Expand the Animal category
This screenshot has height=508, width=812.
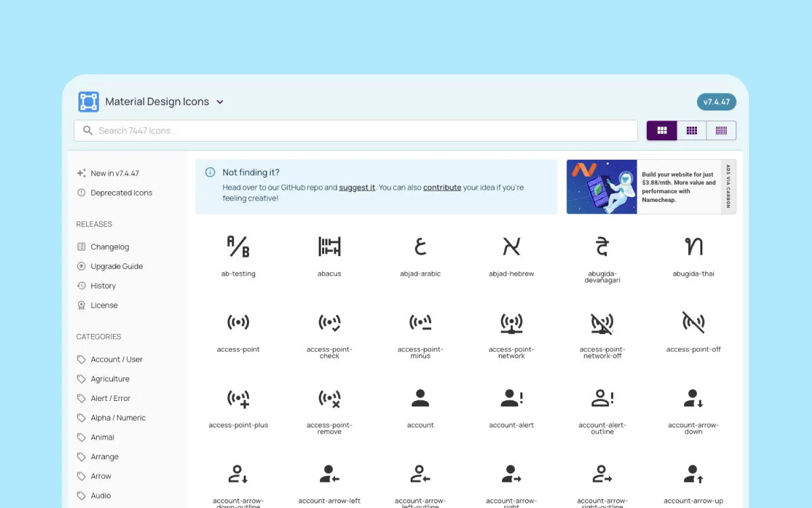coord(101,437)
